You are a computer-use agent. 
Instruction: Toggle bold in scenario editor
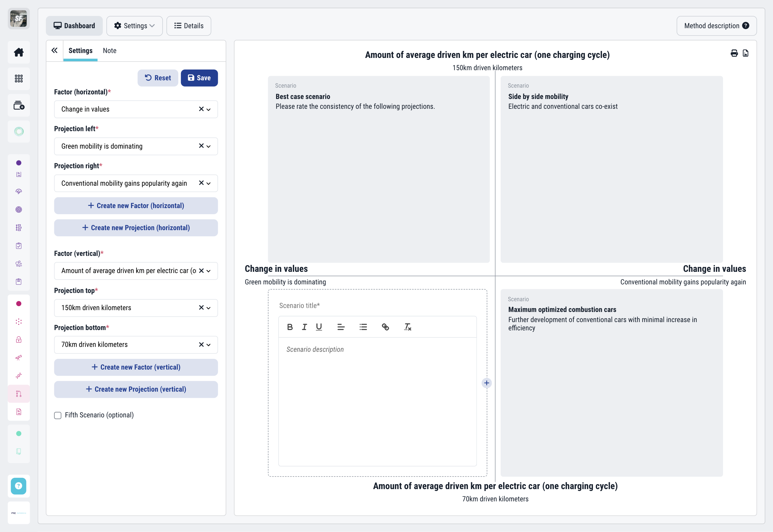290,327
